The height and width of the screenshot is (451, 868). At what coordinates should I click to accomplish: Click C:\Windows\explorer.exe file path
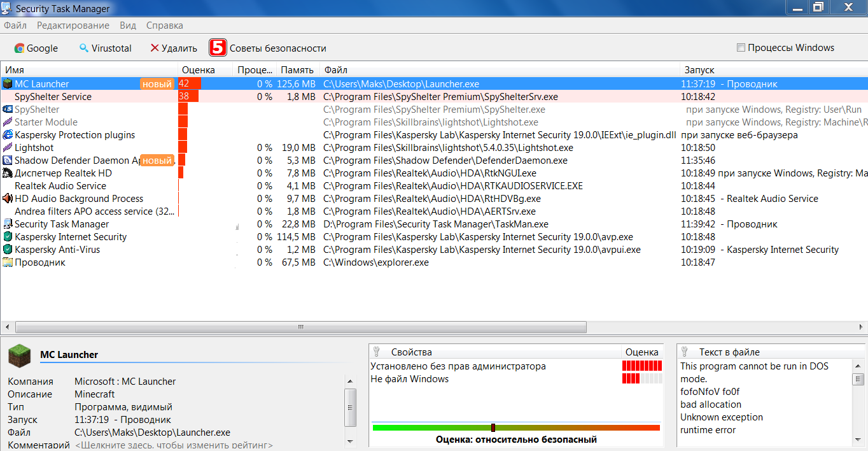tap(376, 262)
